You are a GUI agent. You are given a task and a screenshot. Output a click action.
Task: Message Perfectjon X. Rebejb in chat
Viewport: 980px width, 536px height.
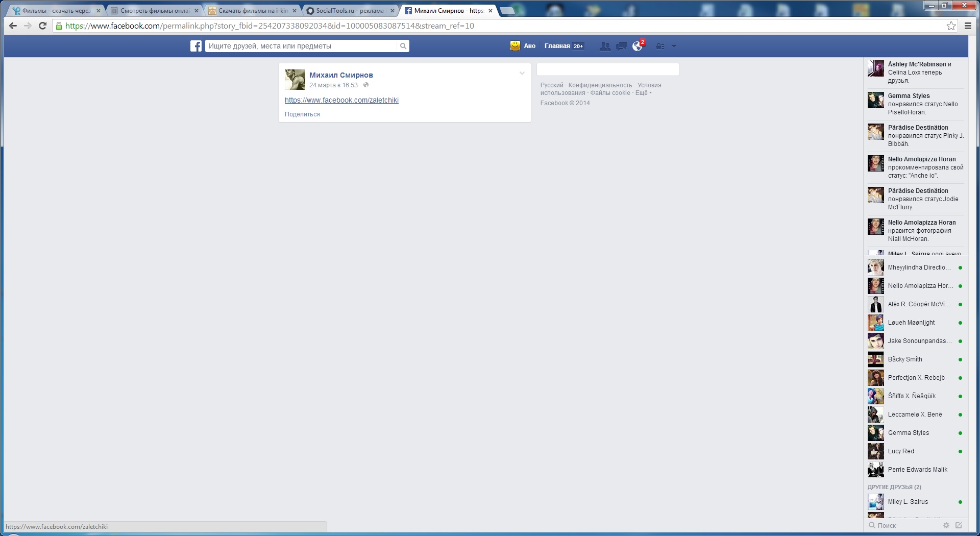[x=916, y=378]
